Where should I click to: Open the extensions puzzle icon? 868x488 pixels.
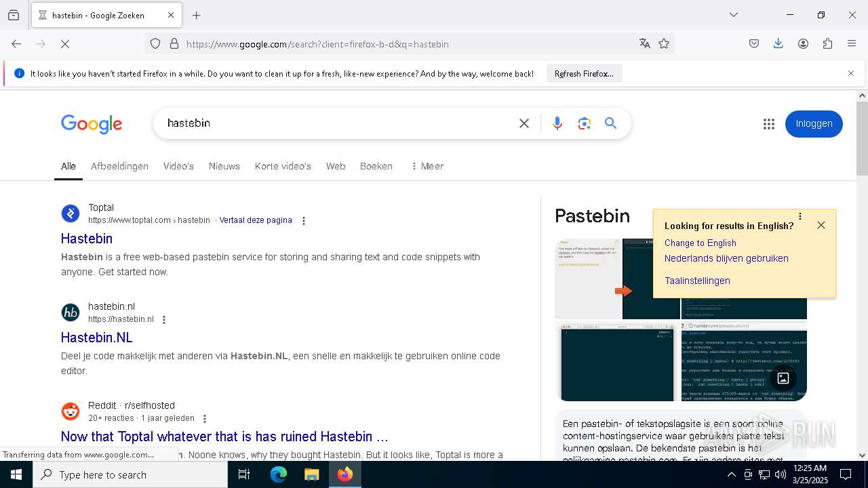[x=827, y=44]
